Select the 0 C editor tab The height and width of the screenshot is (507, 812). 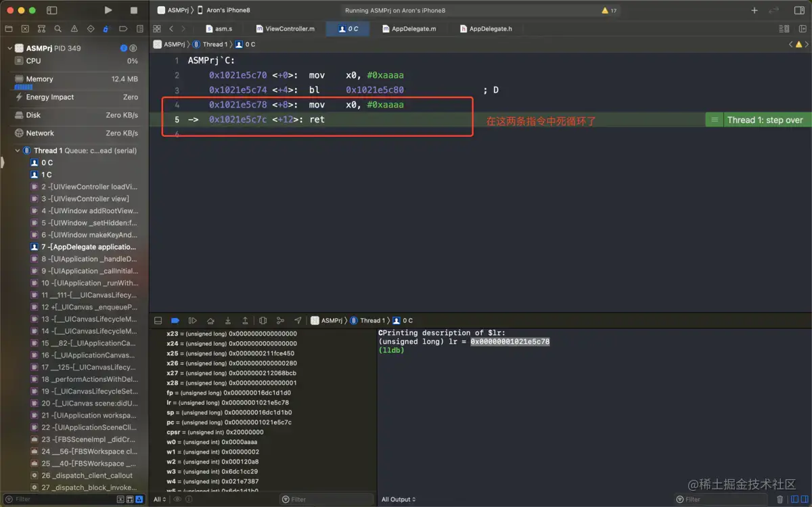(x=348, y=29)
